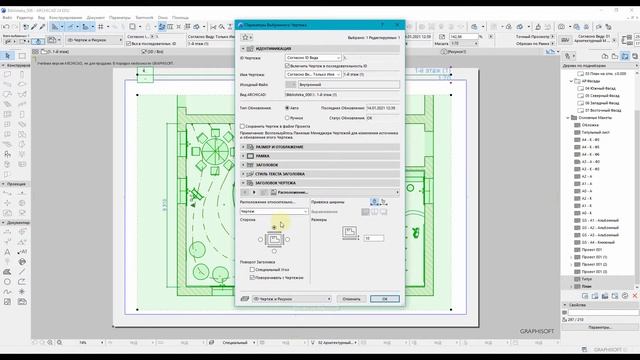Viewport: 640px width, 360px height.
Task: Open Расположение... panel selector in dialog
Action: coord(335,192)
